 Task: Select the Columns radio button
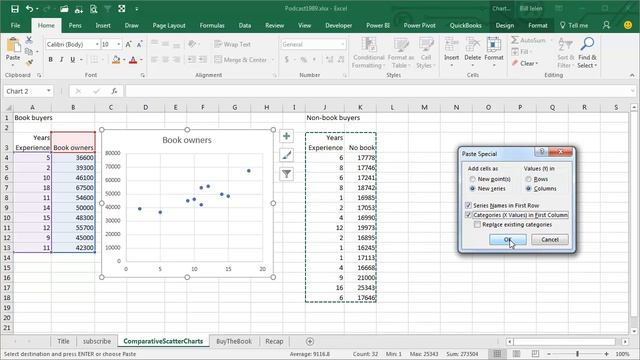(x=529, y=189)
